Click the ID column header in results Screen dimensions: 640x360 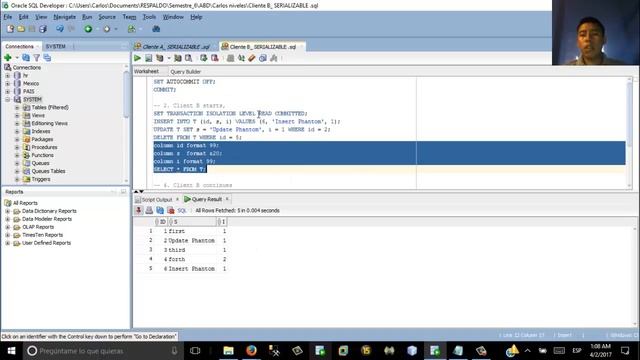tap(160, 222)
